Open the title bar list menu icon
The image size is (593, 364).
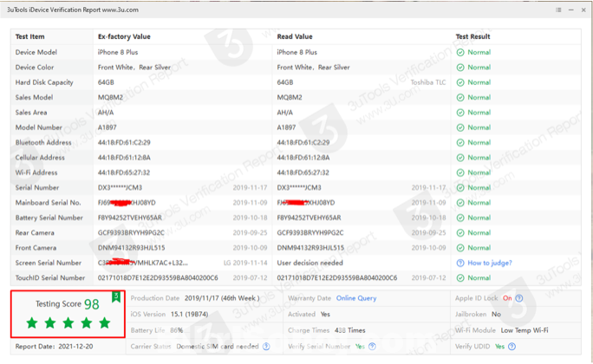(558, 10)
